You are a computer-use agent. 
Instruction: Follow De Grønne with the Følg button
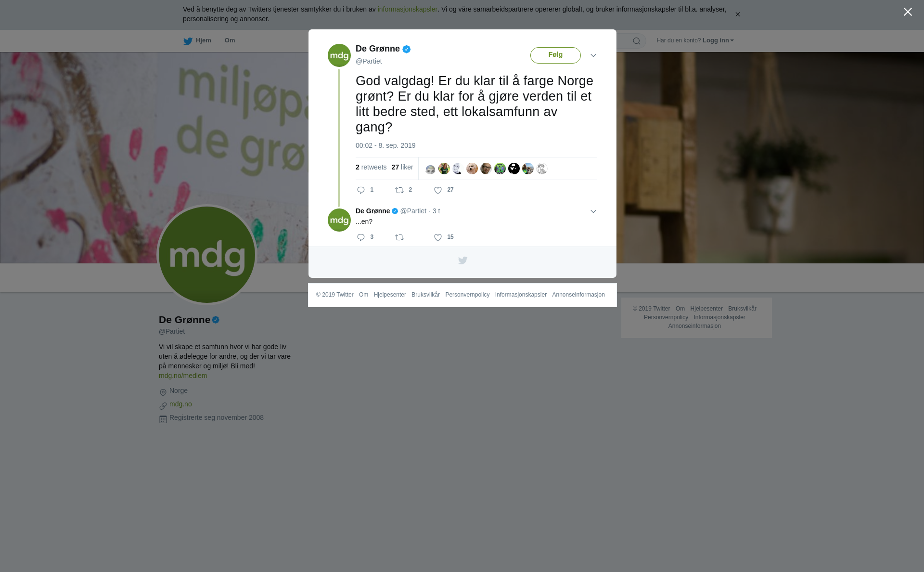(555, 55)
